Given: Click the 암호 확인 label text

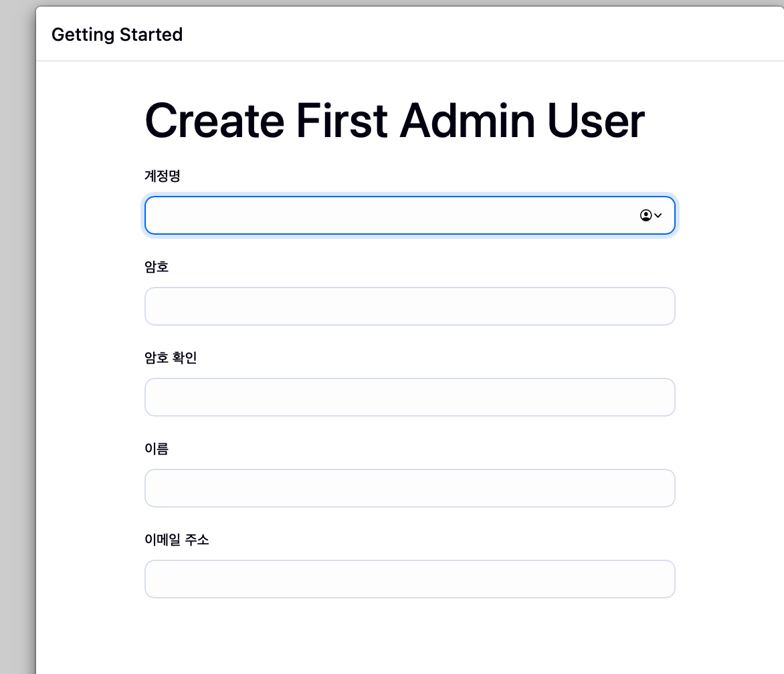Looking at the screenshot, I should point(171,358).
